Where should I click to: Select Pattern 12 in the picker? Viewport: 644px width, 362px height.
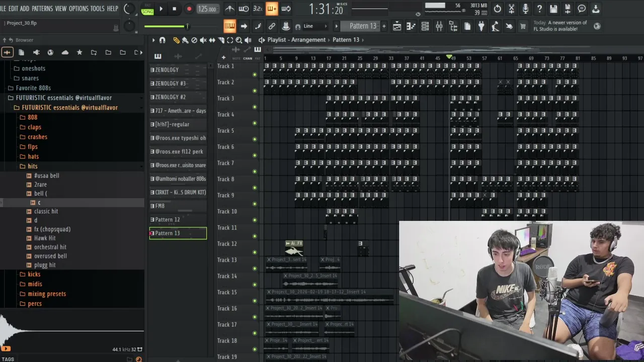click(178, 220)
